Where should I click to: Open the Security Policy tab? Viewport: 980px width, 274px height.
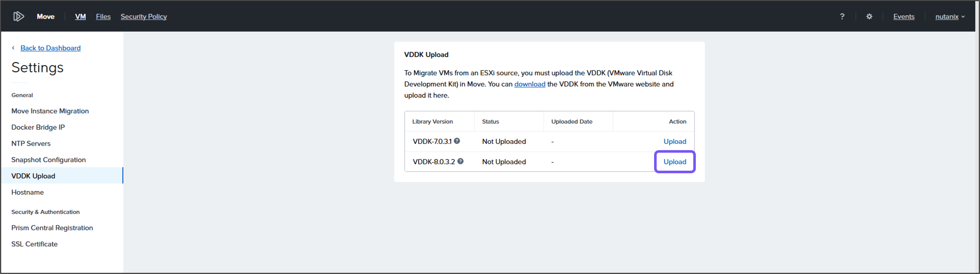pyautogui.click(x=144, y=16)
